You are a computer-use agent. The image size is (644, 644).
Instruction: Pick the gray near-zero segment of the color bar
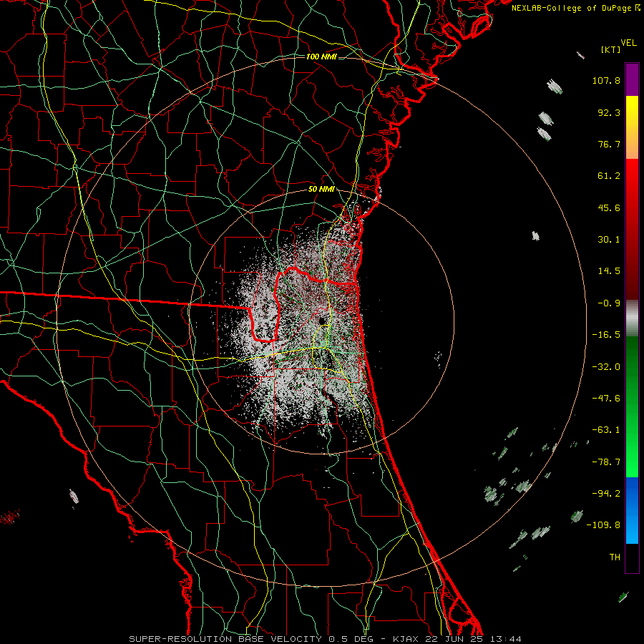[x=632, y=318]
